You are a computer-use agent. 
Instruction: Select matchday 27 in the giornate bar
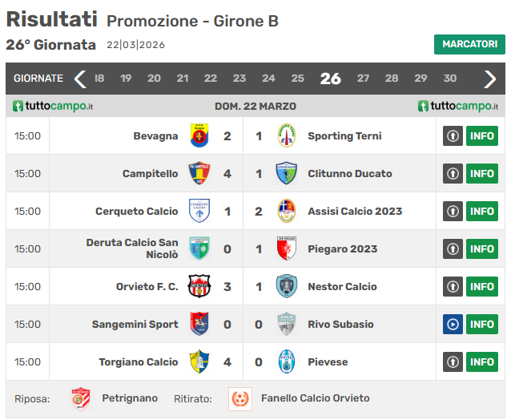(x=363, y=79)
